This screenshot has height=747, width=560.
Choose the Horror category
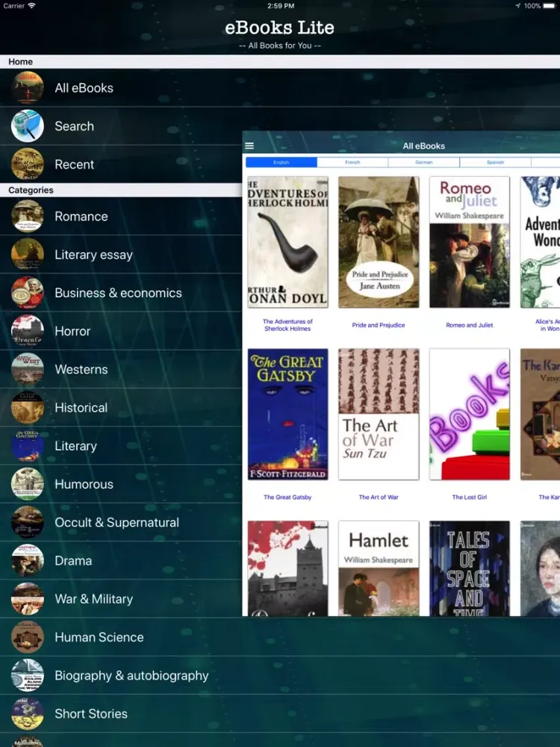121,331
